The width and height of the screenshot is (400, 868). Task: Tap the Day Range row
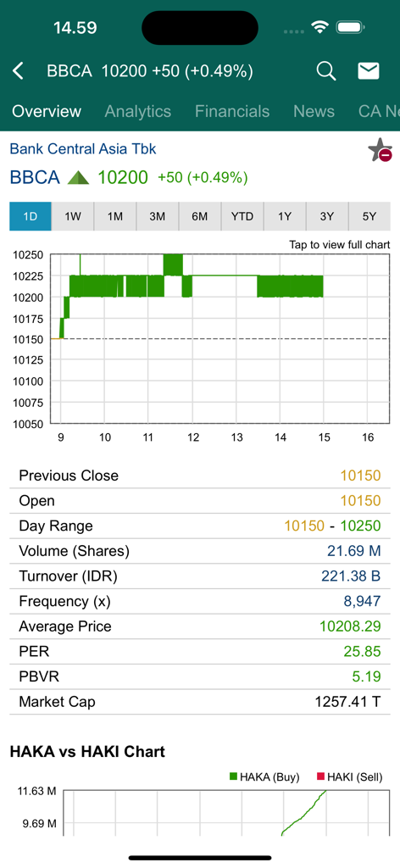click(200, 526)
